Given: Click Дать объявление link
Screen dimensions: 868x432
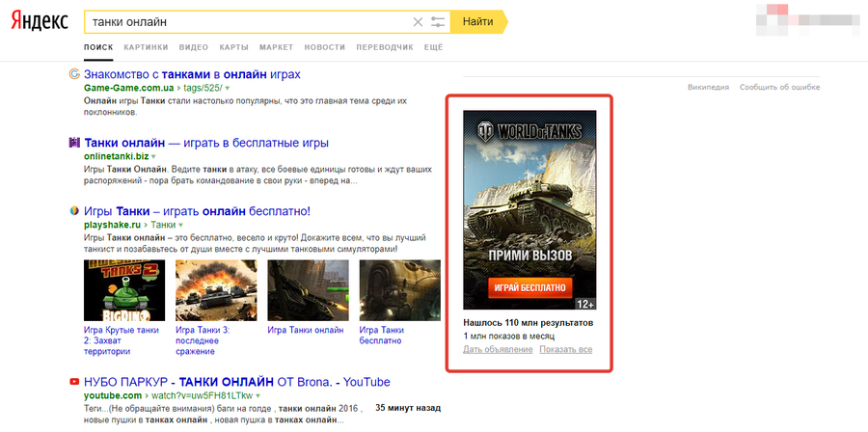Looking at the screenshot, I should 498,350.
